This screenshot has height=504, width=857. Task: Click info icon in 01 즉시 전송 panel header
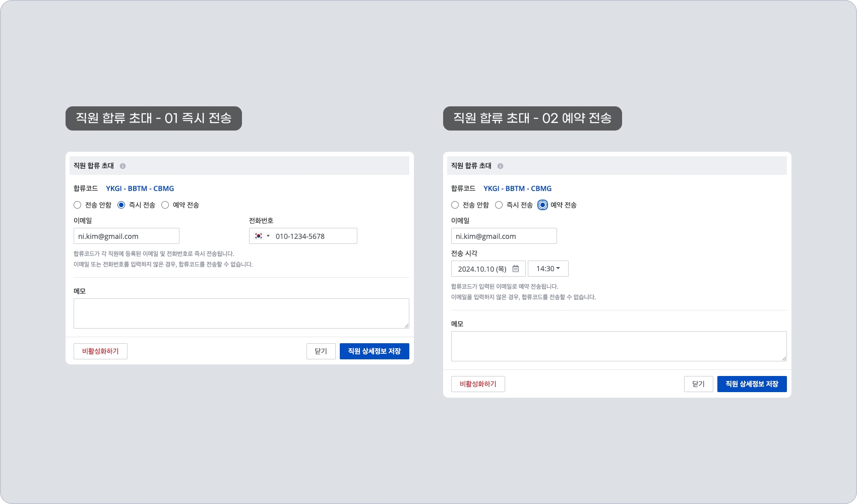click(123, 166)
